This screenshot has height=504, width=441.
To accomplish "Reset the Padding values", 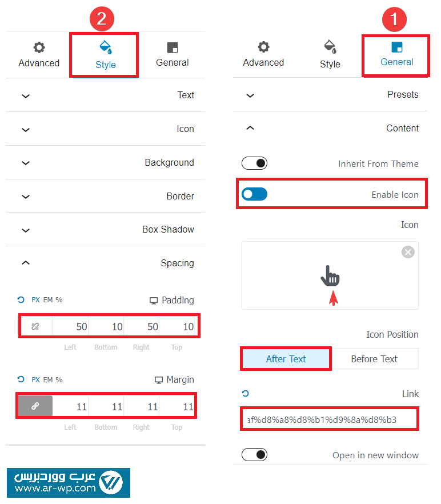I will [21, 299].
